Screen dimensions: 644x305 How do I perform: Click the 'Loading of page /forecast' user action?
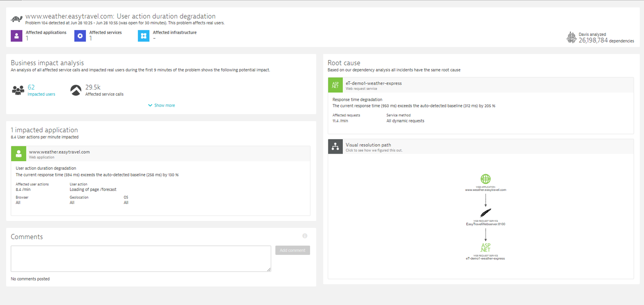click(93, 189)
